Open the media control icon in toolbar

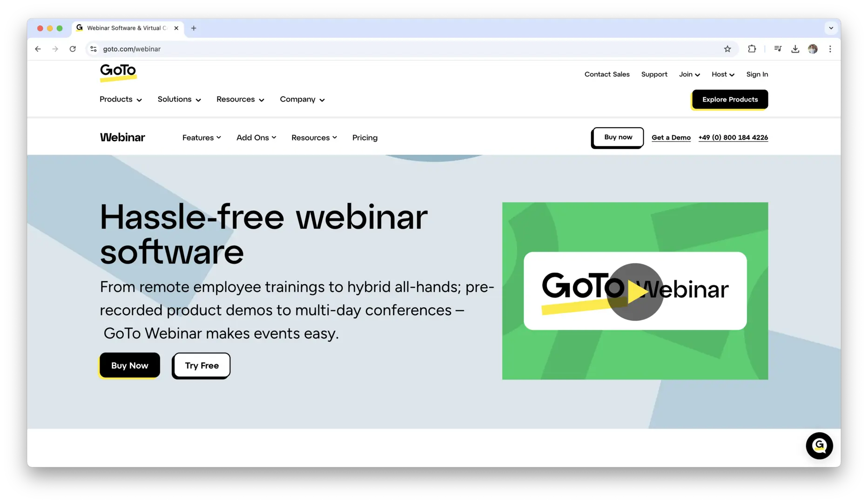click(778, 49)
